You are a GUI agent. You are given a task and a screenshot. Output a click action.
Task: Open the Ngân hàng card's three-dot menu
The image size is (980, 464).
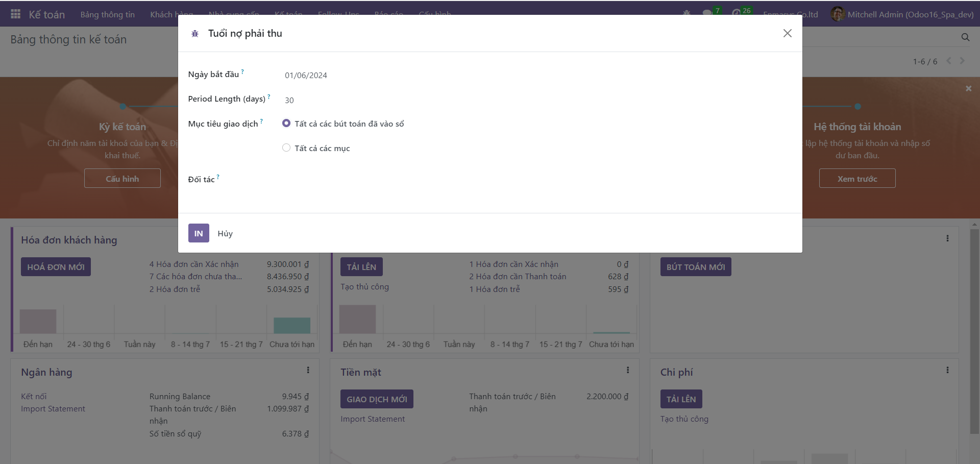tap(308, 370)
